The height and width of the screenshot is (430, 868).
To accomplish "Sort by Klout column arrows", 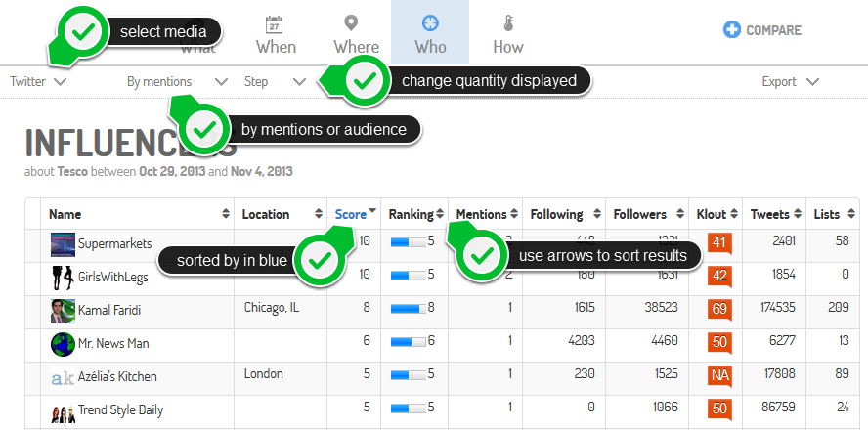I will 734,214.
